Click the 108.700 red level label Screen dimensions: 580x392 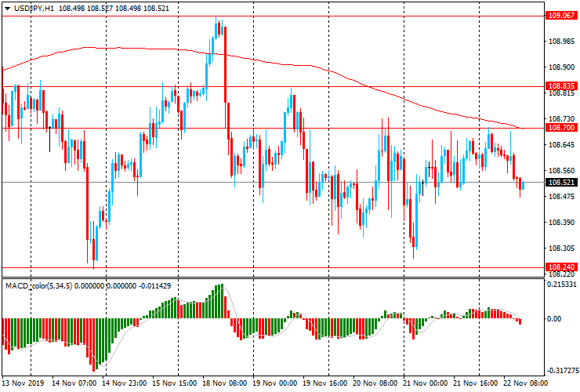561,128
